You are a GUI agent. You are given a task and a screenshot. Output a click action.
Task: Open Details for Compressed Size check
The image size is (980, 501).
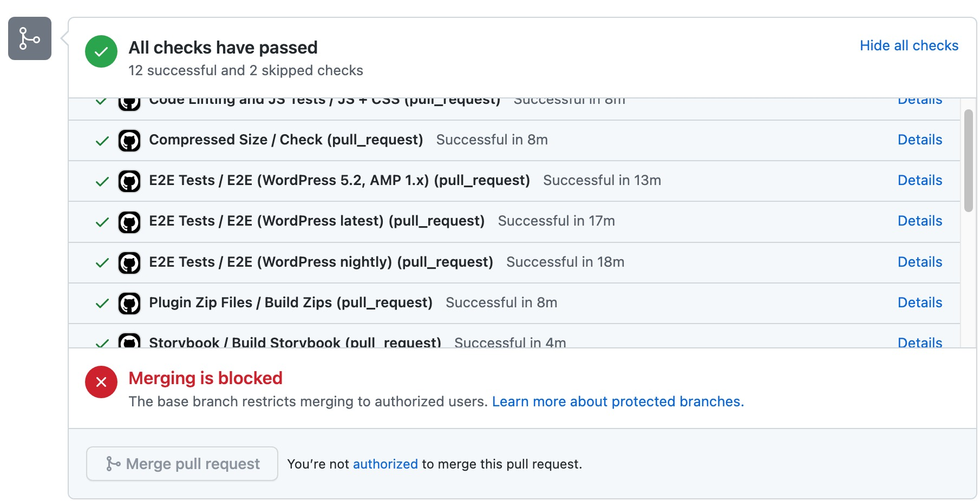[x=919, y=140]
